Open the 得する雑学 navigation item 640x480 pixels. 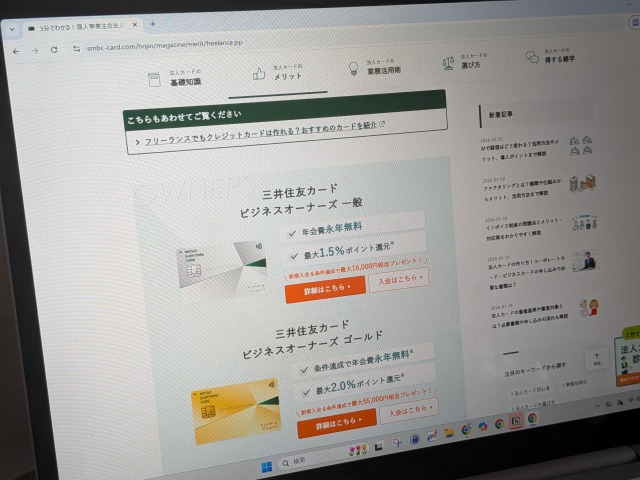click(559, 56)
